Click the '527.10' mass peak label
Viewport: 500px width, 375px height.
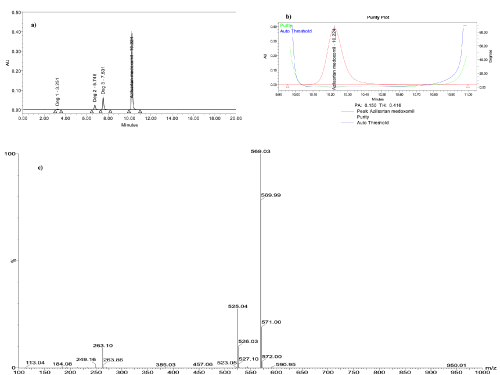tap(249, 359)
